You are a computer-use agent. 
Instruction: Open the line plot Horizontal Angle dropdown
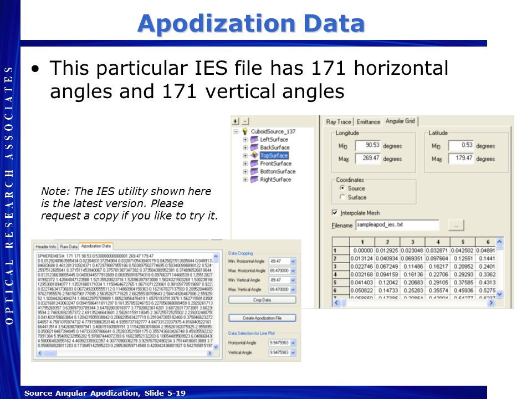click(x=293, y=343)
